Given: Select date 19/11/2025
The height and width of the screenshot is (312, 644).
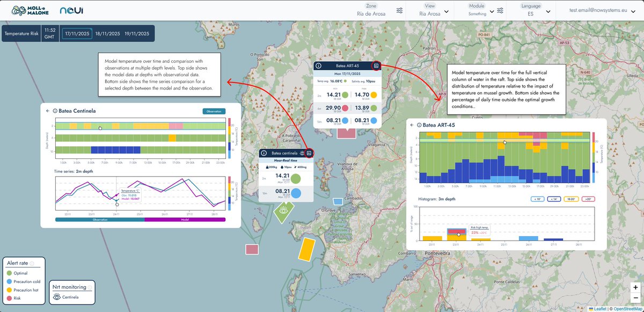Looking at the screenshot, I should (x=137, y=33).
